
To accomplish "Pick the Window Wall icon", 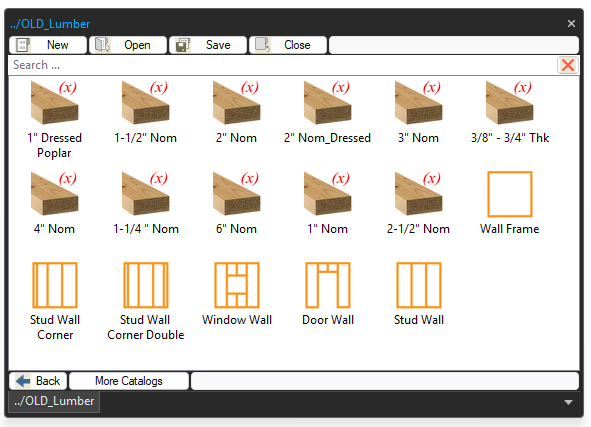I will [237, 285].
